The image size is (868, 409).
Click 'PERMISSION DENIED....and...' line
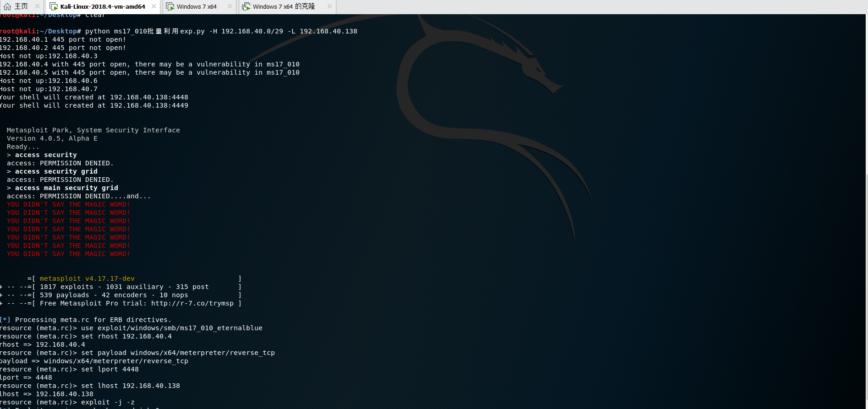coord(79,196)
